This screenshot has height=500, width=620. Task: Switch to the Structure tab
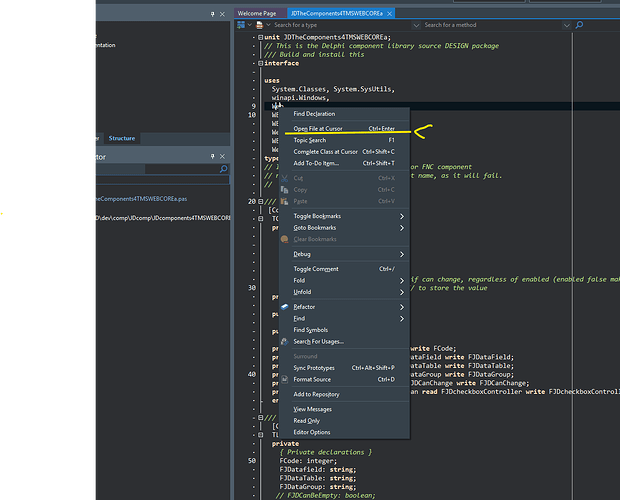click(122, 138)
